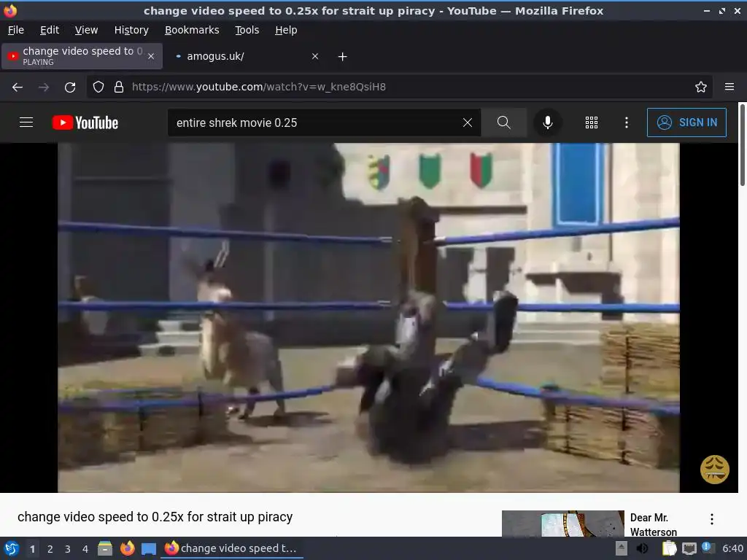Screen dimensions: 747x560
Task: Clear the YouTube search query
Action: coord(468,122)
